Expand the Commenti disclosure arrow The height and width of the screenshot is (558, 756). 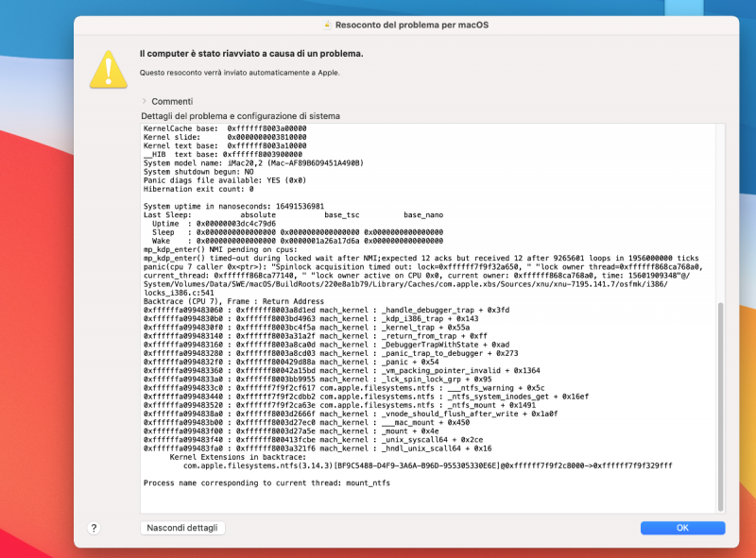pos(145,101)
